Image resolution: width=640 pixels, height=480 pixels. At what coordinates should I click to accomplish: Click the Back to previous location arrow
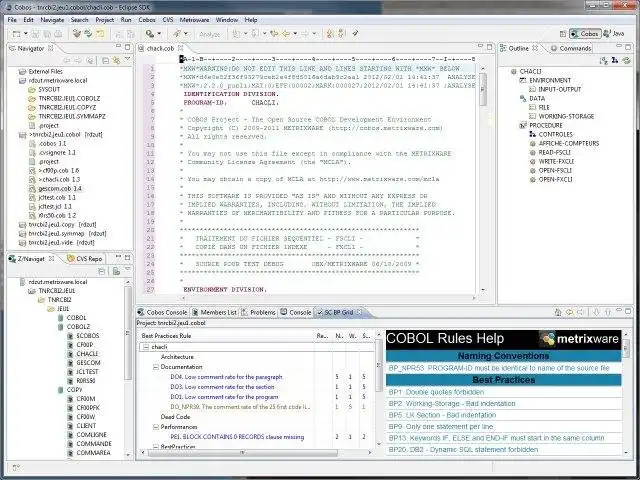[284, 34]
